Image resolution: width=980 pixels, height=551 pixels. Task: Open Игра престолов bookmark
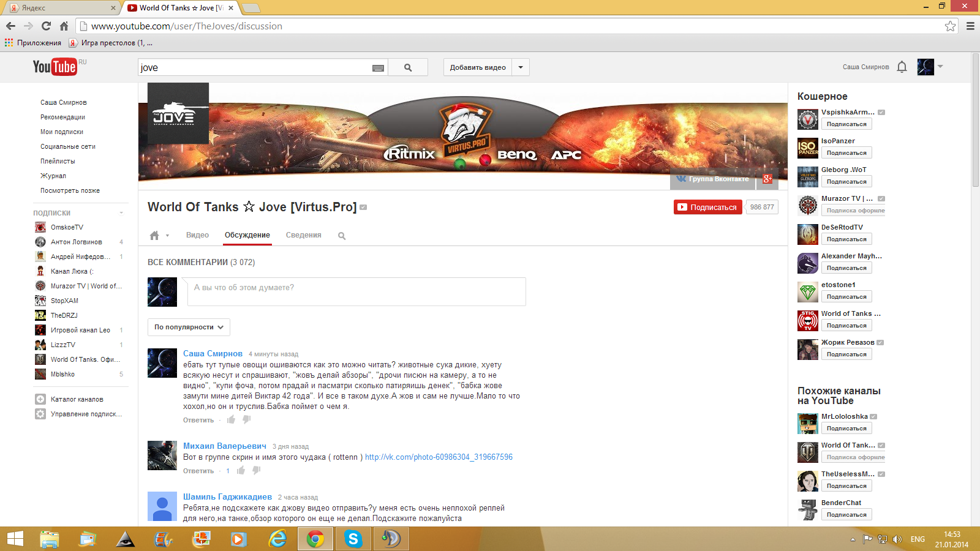(x=110, y=43)
